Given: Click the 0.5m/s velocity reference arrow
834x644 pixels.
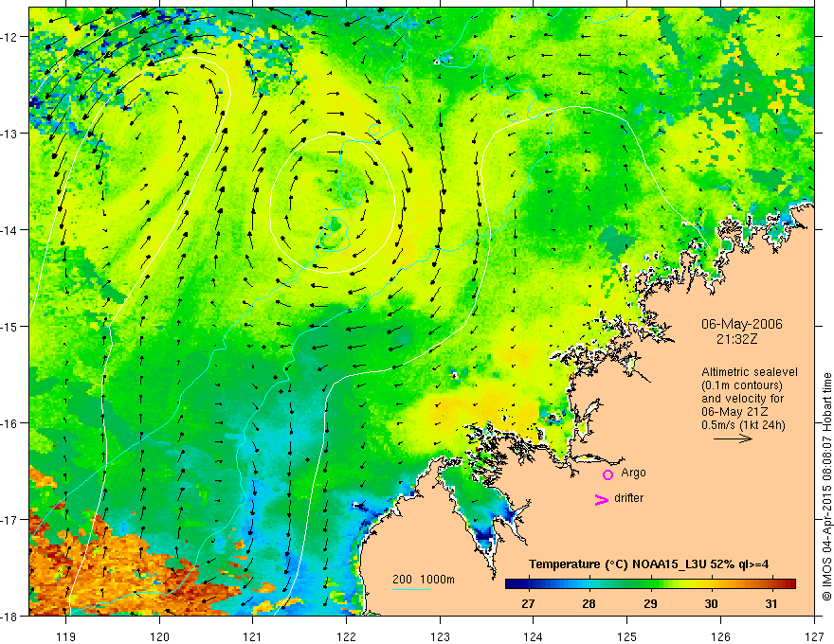Looking at the screenshot, I should 733,438.
